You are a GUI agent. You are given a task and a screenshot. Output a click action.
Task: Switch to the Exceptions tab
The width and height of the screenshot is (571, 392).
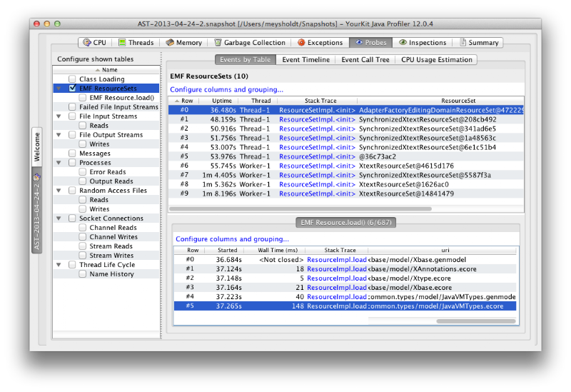pyautogui.click(x=320, y=43)
